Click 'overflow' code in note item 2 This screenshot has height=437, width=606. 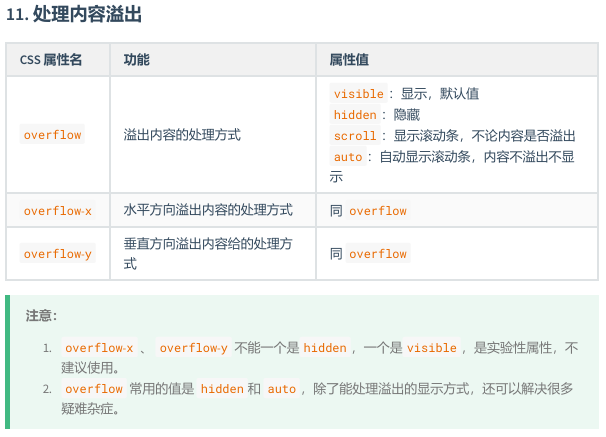coord(94,388)
